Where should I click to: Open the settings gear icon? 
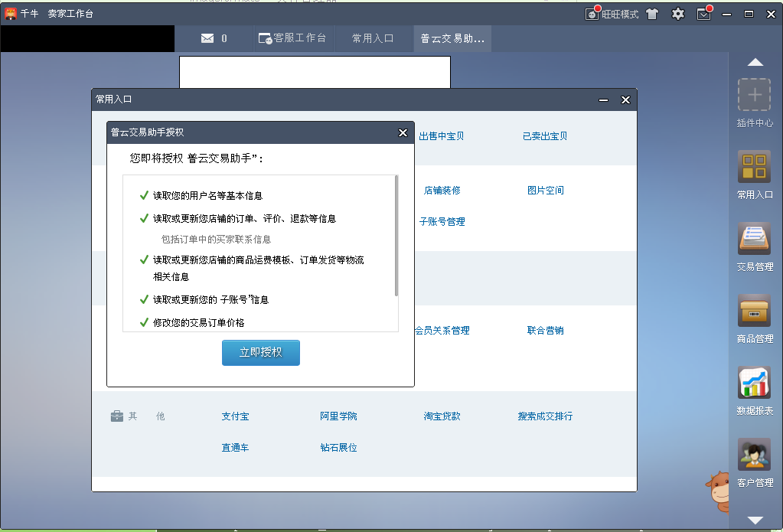pos(677,14)
